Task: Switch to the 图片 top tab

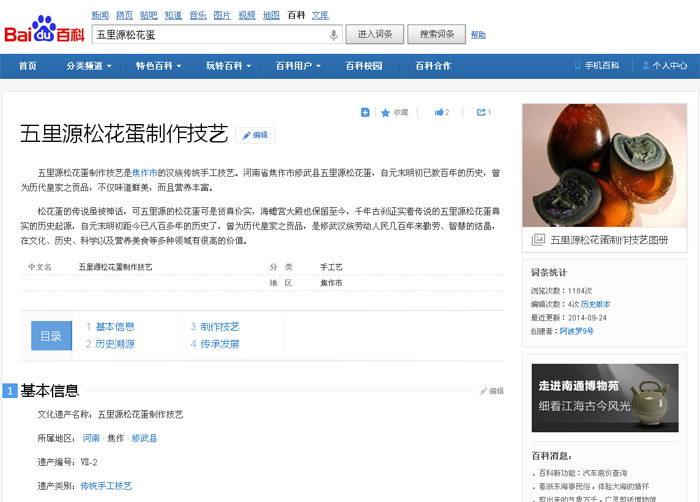Action: 222,16
